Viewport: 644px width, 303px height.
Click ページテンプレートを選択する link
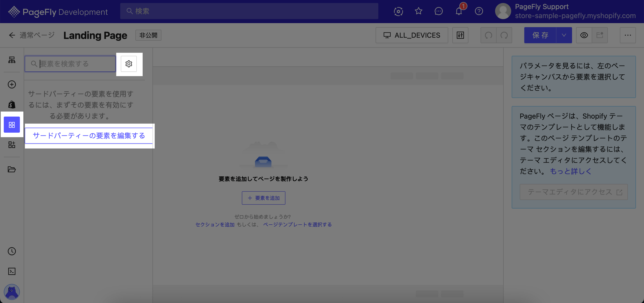click(x=297, y=225)
